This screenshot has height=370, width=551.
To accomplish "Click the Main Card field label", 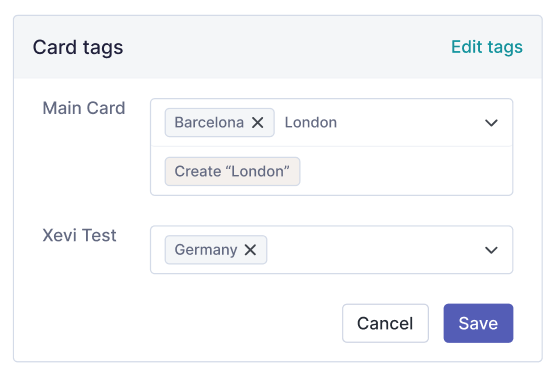I will coord(84,108).
